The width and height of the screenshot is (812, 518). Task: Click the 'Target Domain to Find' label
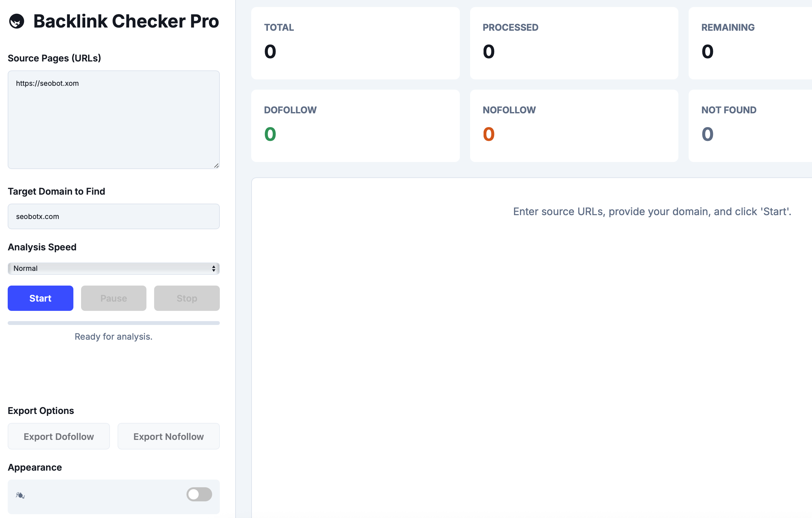coord(56,191)
